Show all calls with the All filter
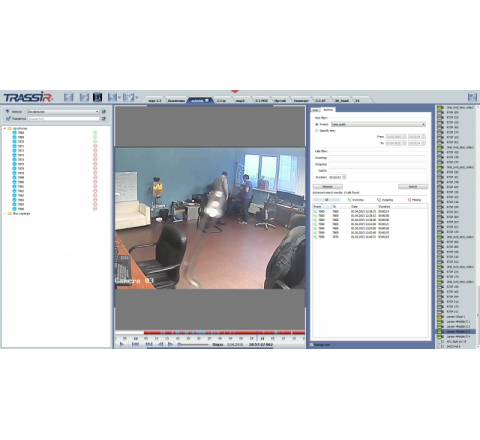 (x=326, y=200)
